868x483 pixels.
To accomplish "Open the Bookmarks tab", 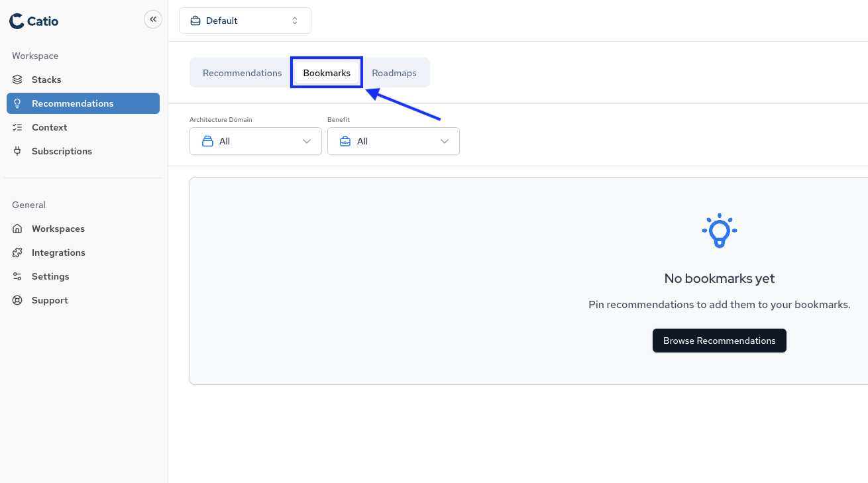I will coord(326,72).
